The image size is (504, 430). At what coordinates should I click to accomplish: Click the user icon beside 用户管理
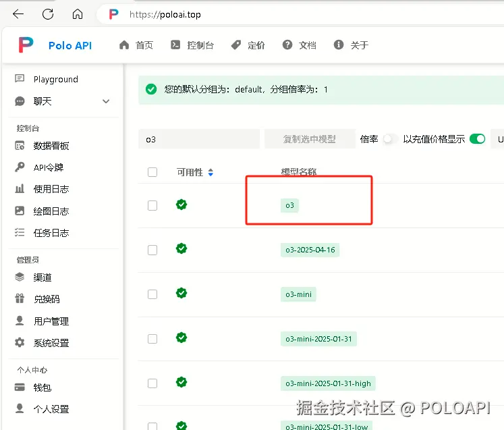pyautogui.click(x=20, y=321)
